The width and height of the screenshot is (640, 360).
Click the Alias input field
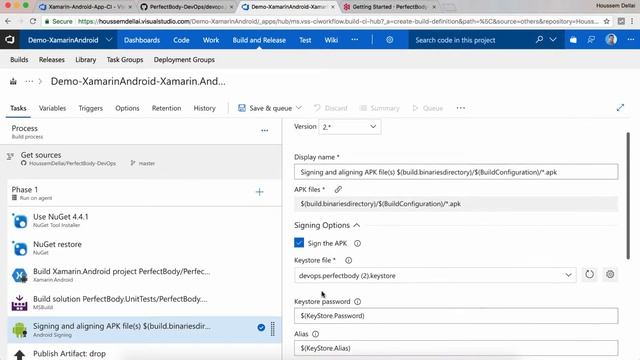coord(456,348)
